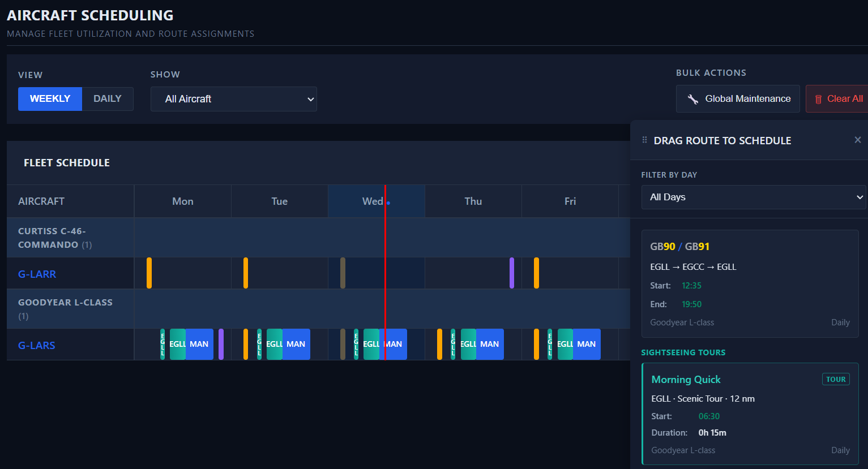Click Tuesday's narrow vertical EGLL bar for G-LARS

pos(259,344)
